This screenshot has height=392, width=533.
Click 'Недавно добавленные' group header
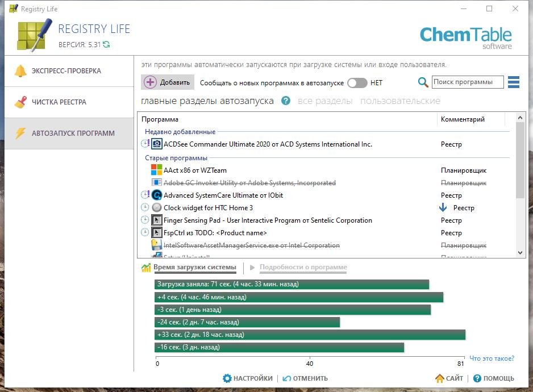(180, 132)
